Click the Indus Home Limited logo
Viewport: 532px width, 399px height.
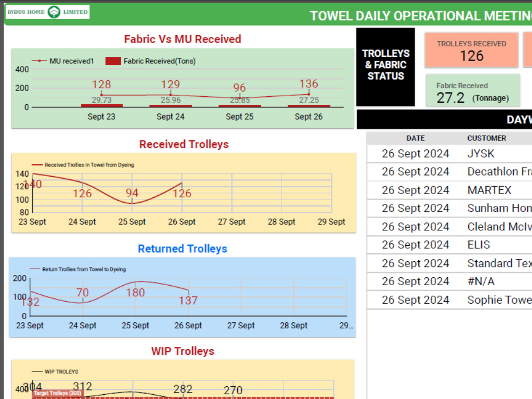click(x=47, y=12)
